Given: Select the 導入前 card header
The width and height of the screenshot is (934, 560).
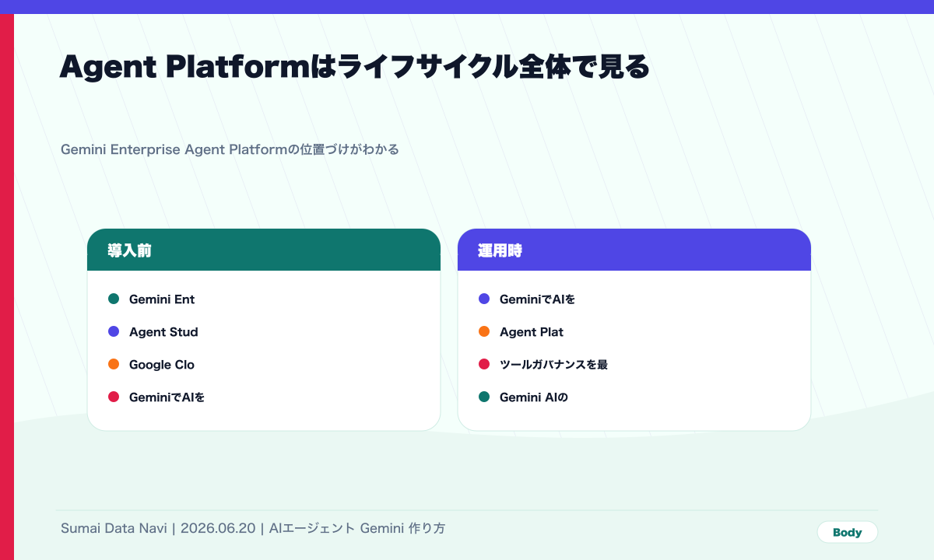Looking at the screenshot, I should [x=264, y=250].
